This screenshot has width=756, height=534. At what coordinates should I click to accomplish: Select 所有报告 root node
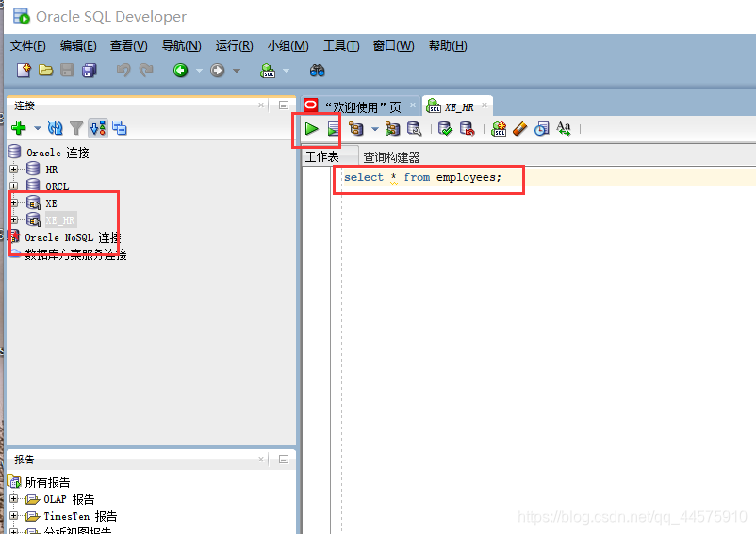(x=47, y=482)
